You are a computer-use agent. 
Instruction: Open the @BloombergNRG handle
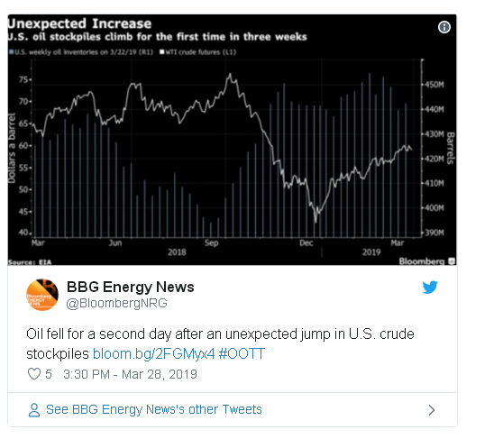(117, 303)
